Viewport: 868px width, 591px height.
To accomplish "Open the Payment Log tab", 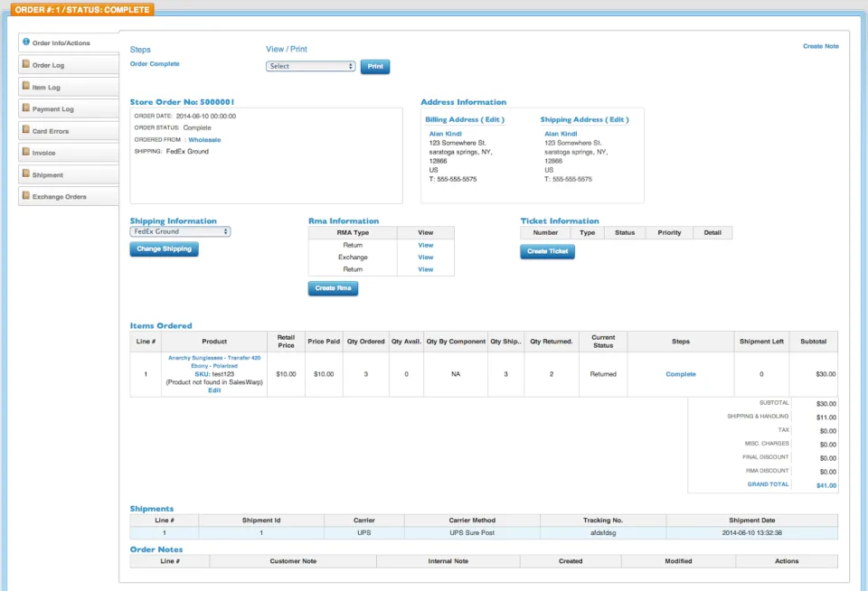I will (69, 109).
